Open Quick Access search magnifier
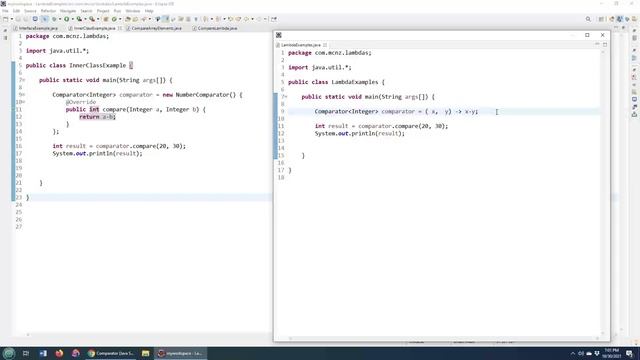The width and height of the screenshot is (640, 360). coord(588,19)
